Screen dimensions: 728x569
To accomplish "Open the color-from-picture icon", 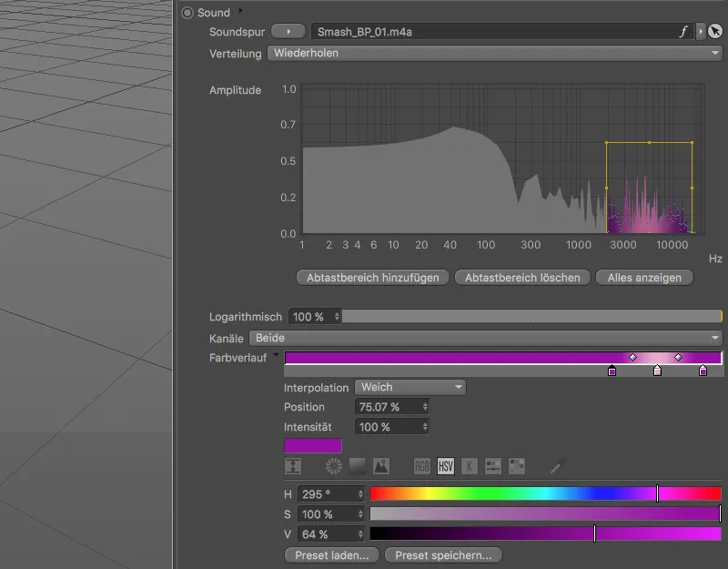I will 381,466.
